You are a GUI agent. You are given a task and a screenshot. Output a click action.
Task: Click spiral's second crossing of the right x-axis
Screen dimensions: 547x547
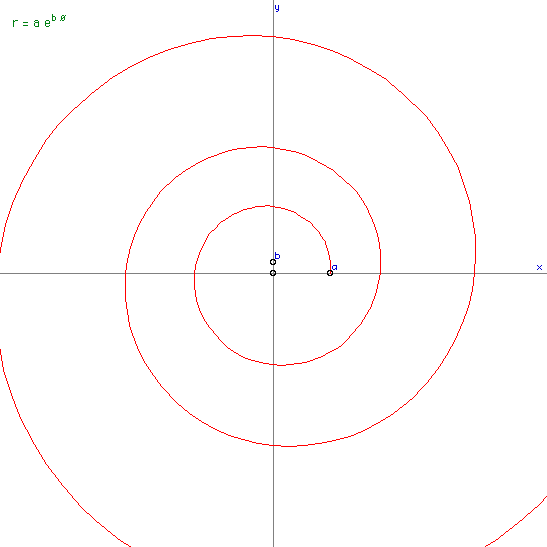380,273
